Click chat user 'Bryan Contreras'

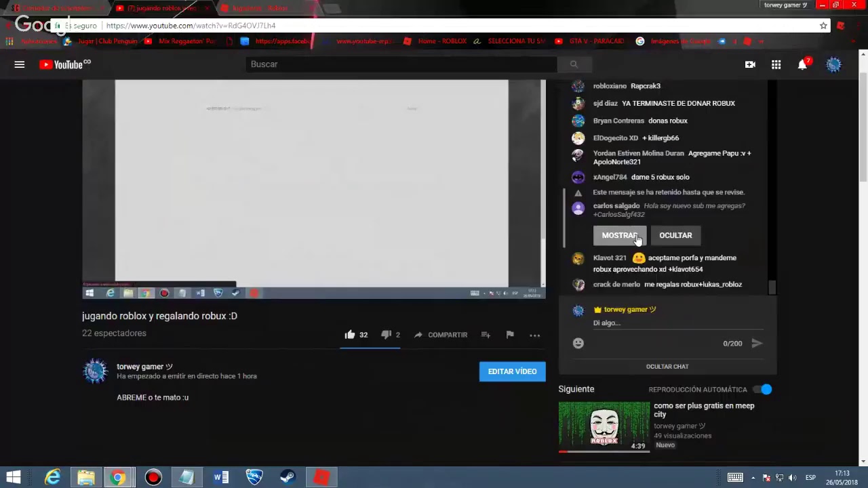click(x=618, y=121)
